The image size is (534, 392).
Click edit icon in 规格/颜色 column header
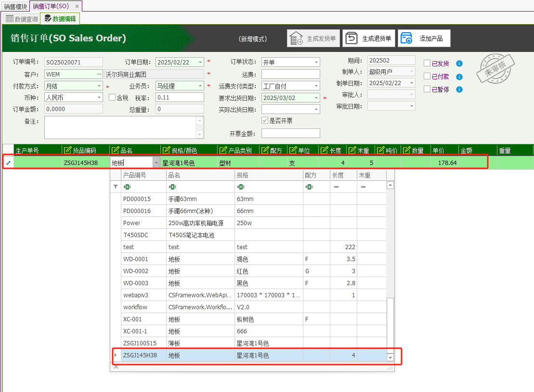167,150
